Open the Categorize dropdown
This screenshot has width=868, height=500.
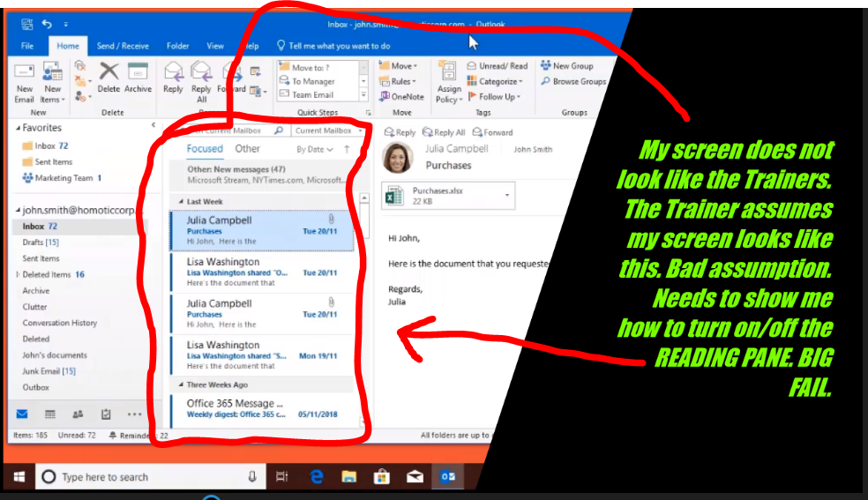click(x=496, y=81)
